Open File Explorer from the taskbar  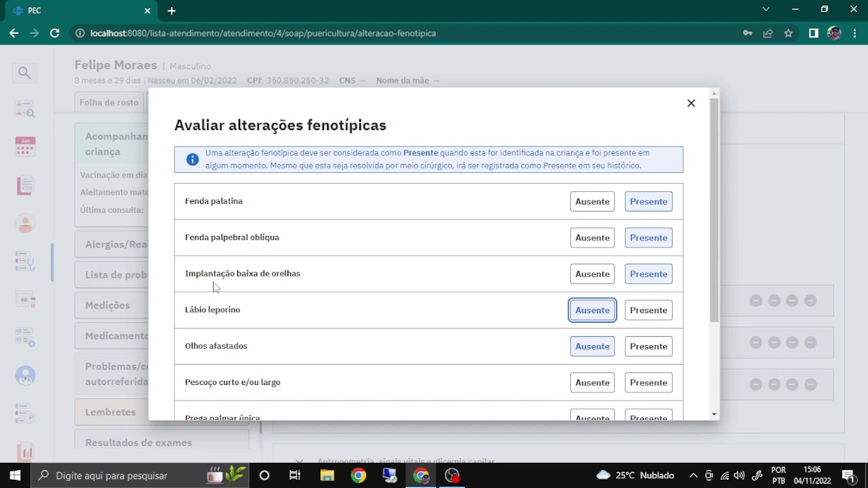click(327, 475)
